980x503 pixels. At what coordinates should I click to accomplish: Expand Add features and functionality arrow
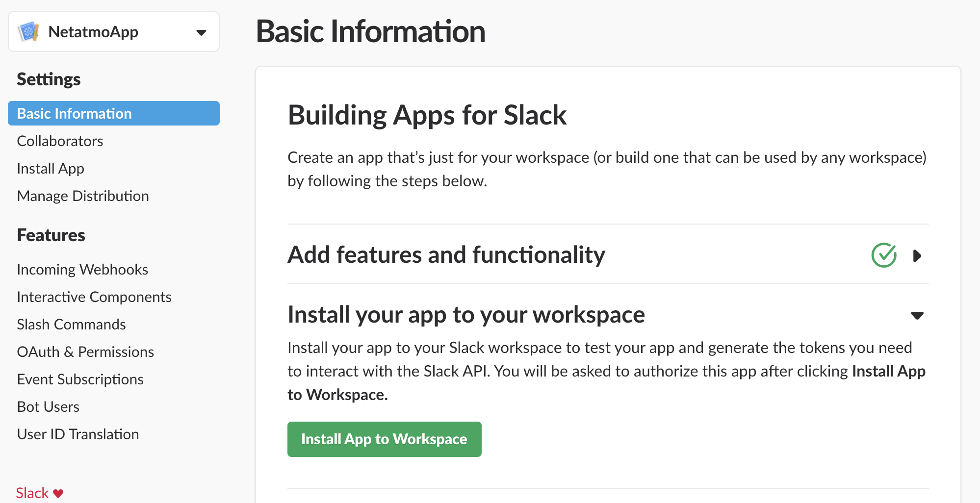tap(917, 255)
